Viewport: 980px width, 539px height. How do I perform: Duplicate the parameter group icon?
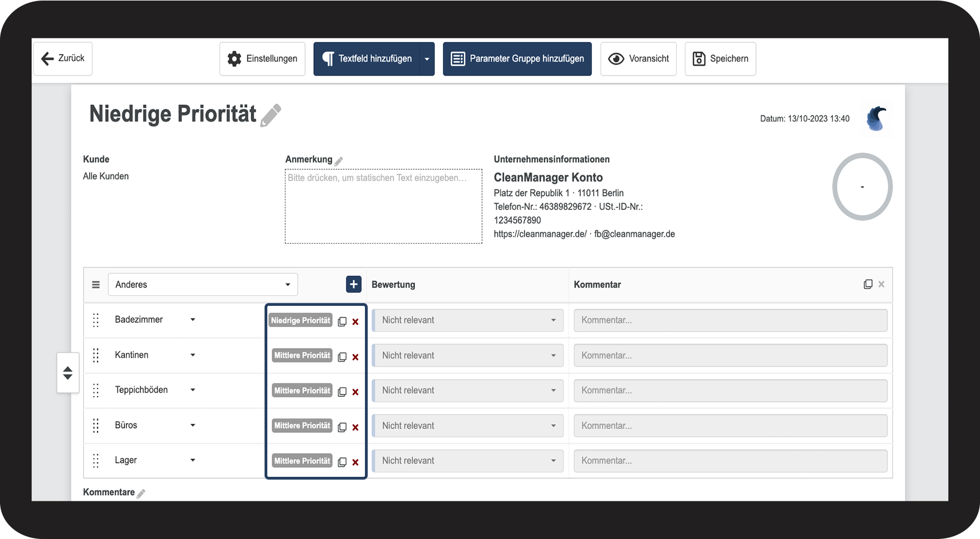[868, 284]
